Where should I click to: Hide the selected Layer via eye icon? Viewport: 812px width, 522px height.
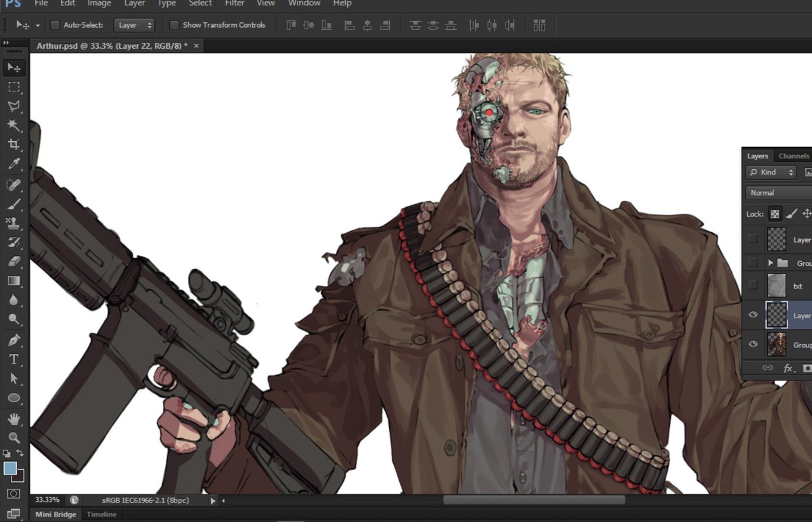[x=753, y=315]
